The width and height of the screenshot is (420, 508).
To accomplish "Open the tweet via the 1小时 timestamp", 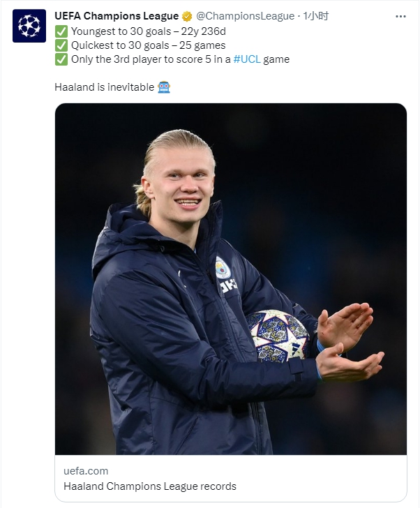I will [315, 16].
